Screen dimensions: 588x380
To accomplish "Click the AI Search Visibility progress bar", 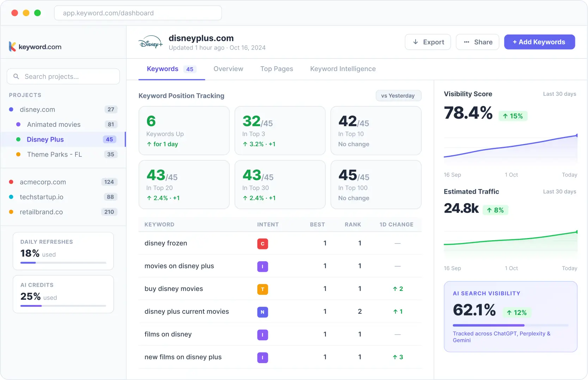I will (x=510, y=325).
